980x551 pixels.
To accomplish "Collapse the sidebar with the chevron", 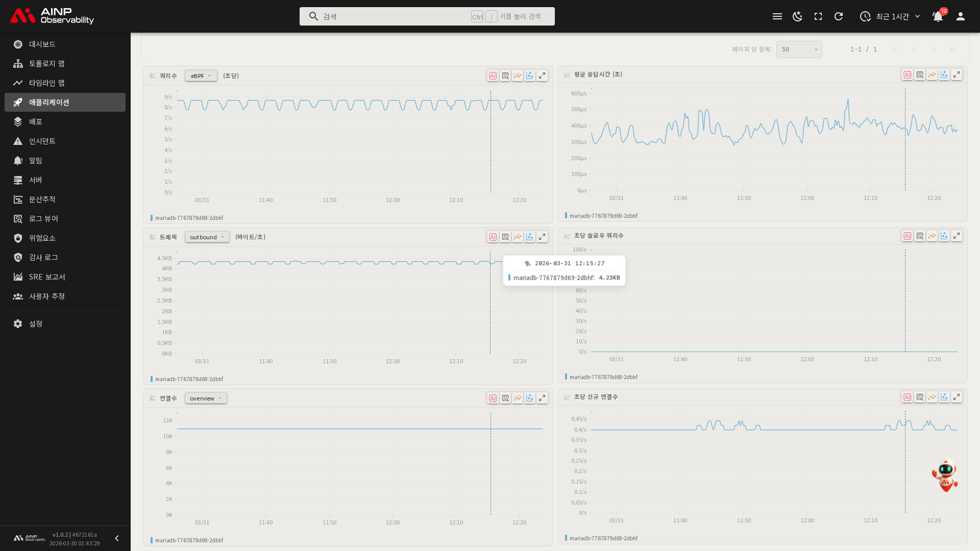I will coord(117,538).
